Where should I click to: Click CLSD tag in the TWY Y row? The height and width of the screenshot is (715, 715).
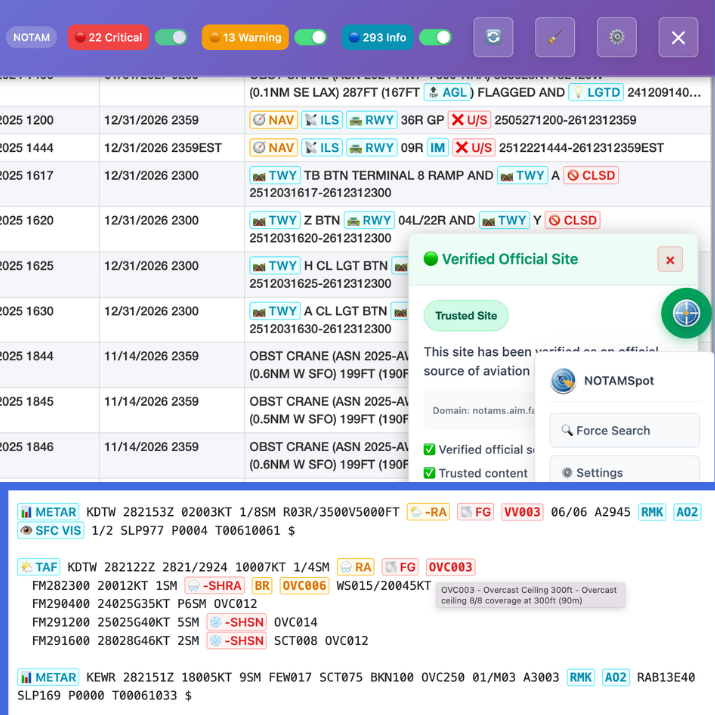pyautogui.click(x=573, y=221)
